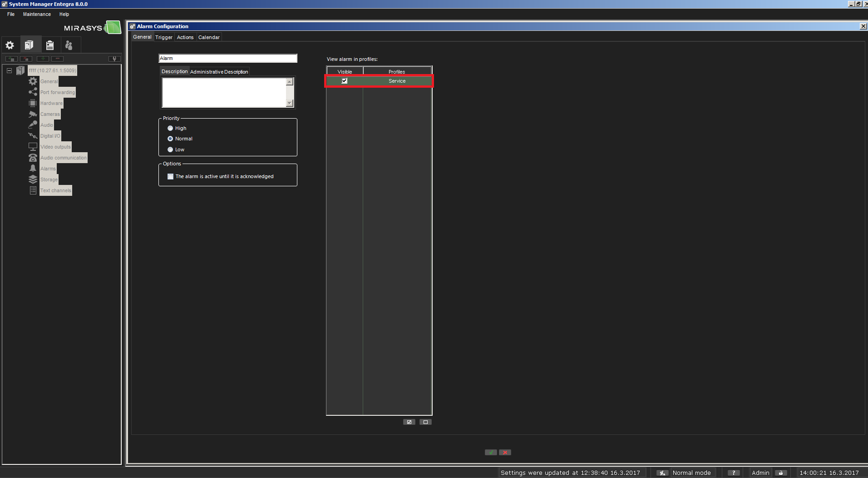
Task: Select the Low priority radio button
Action: click(170, 149)
